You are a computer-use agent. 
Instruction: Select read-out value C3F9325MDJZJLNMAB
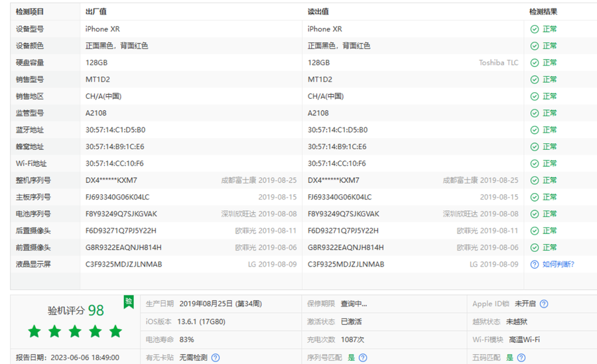346,265
